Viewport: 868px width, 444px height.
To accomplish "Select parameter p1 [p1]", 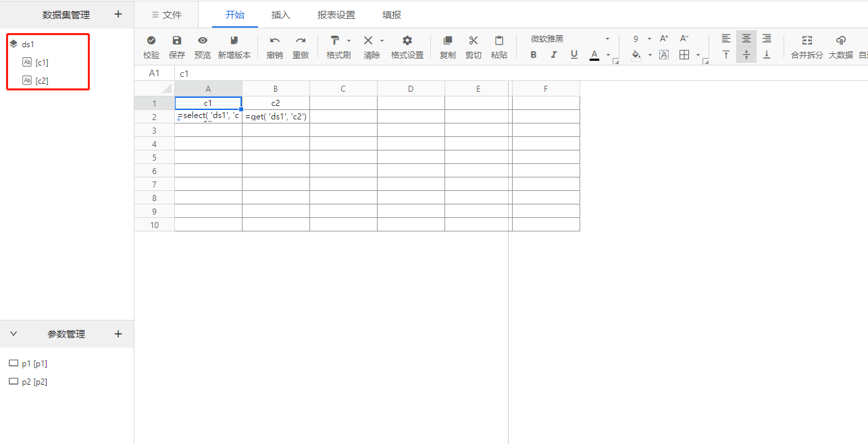I will [28, 364].
